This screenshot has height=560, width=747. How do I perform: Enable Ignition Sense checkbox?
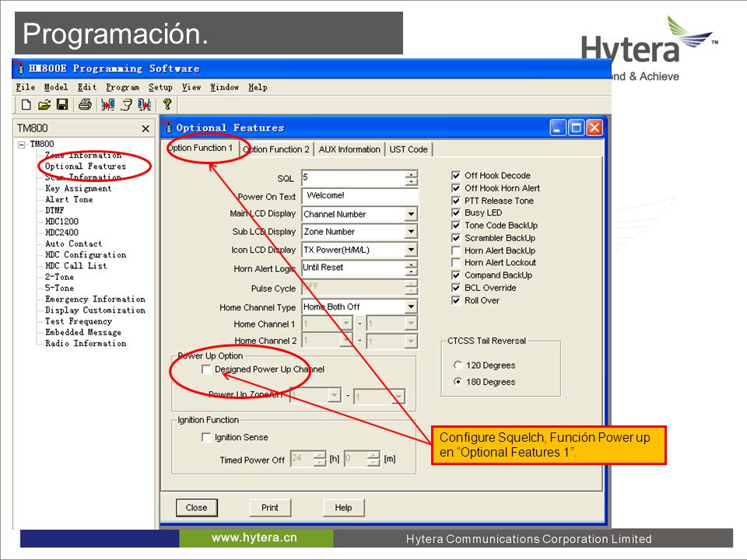pos(206,437)
